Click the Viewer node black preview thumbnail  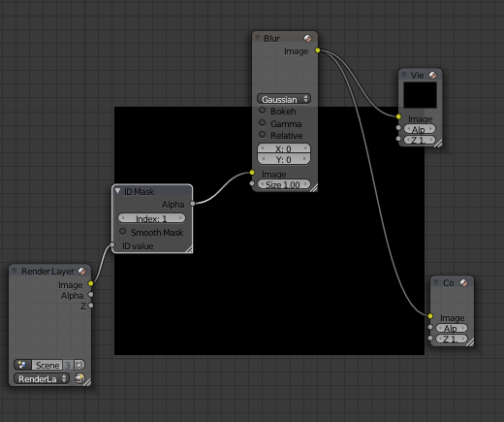pyautogui.click(x=420, y=95)
